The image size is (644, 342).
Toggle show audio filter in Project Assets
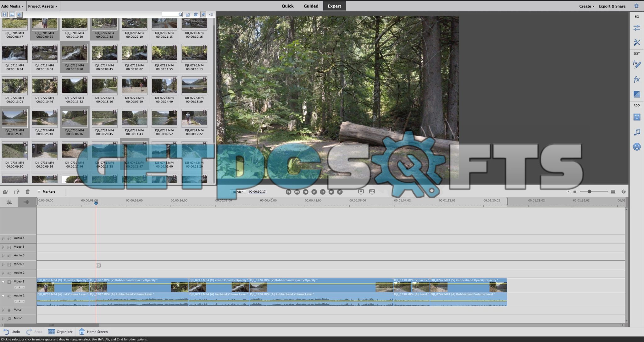coord(19,14)
